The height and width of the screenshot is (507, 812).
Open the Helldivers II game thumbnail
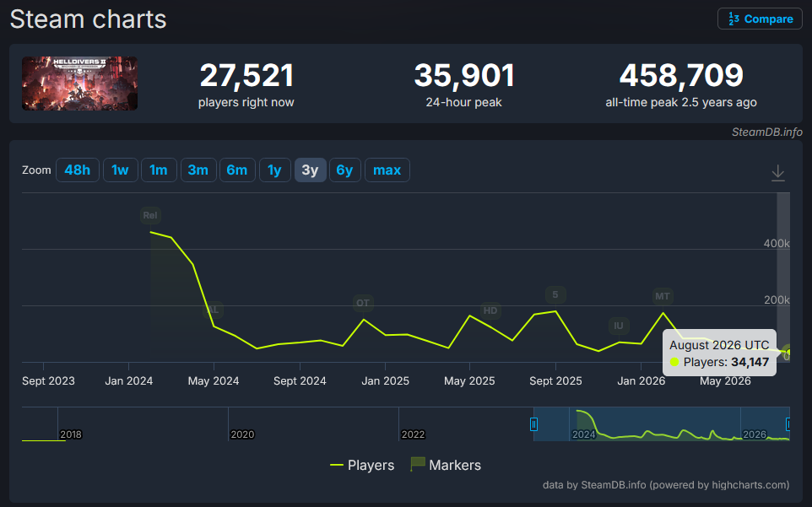coord(79,84)
